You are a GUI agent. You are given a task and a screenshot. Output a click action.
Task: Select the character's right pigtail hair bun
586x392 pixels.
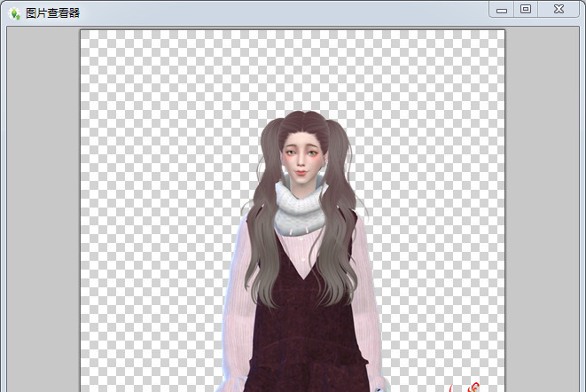coord(338,142)
